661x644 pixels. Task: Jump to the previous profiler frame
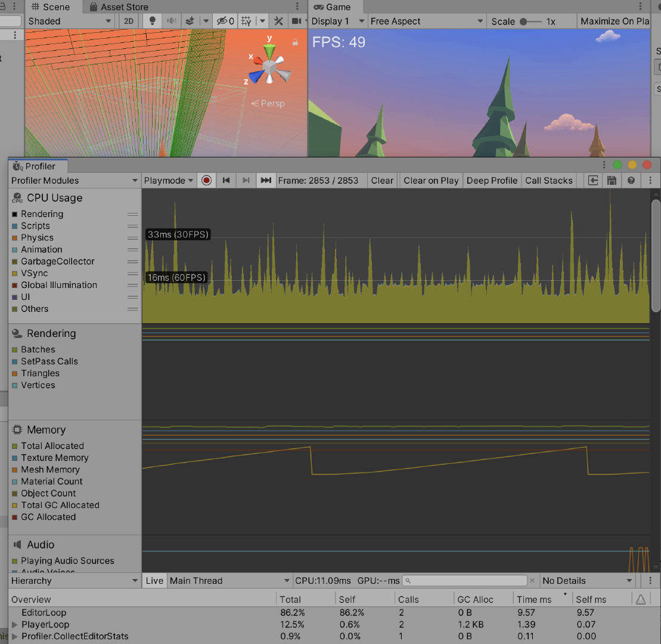coord(226,181)
